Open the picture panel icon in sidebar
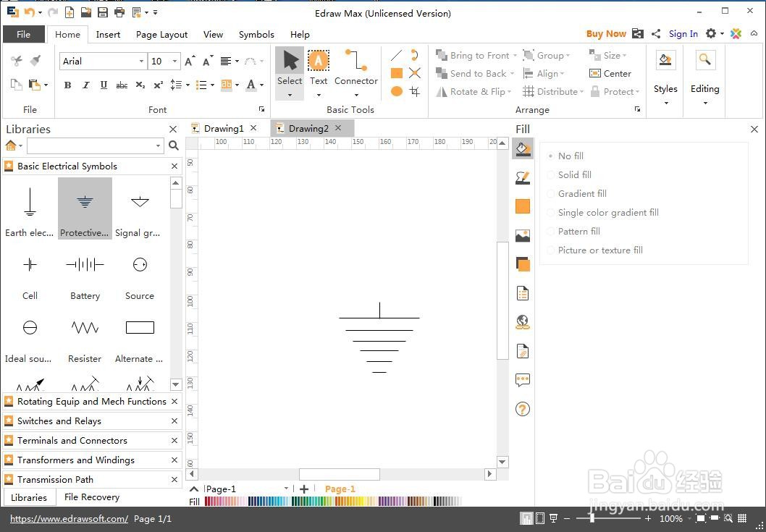This screenshot has width=766, height=532. click(x=523, y=236)
